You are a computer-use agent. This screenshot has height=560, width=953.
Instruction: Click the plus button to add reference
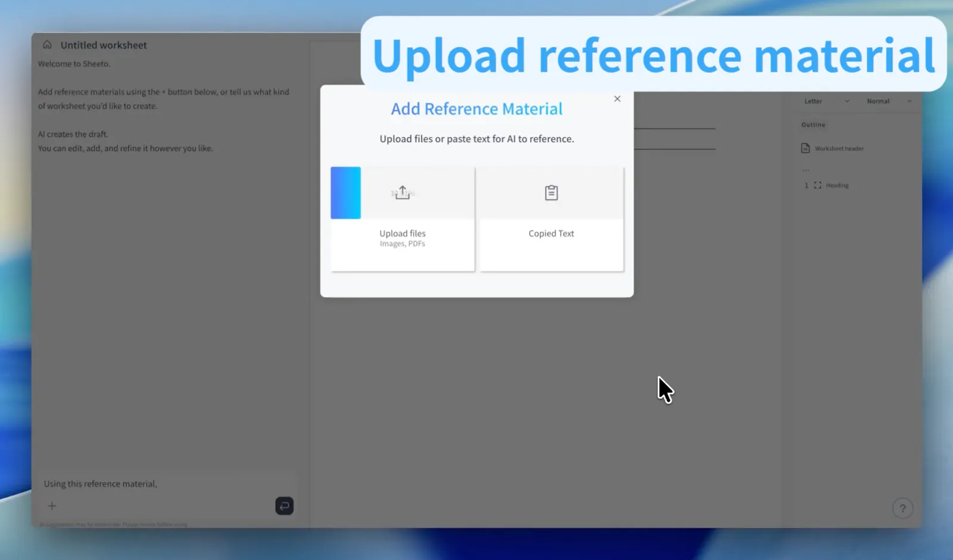pos(52,506)
